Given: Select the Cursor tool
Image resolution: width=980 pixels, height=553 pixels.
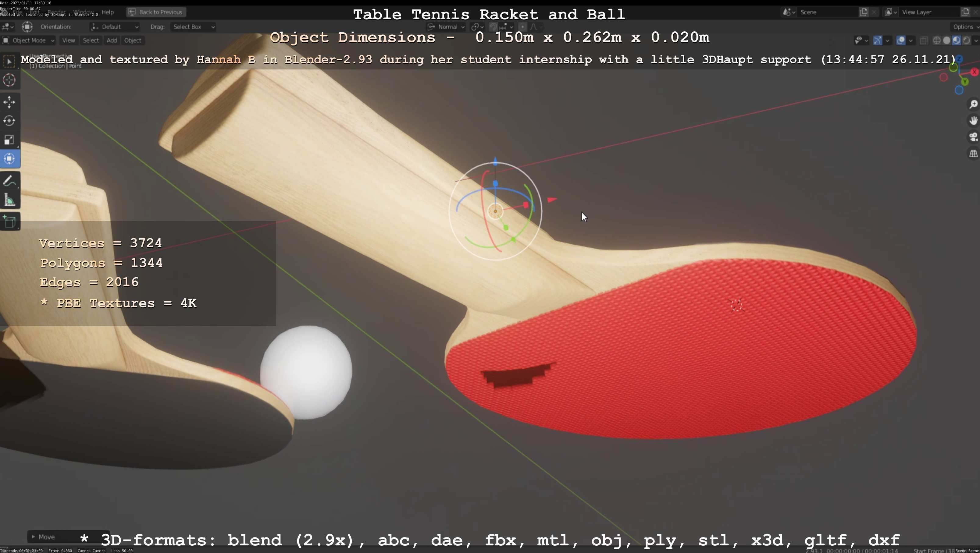Looking at the screenshot, I should click(9, 80).
